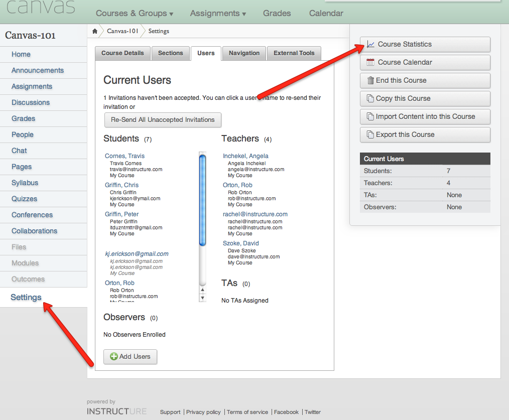The width and height of the screenshot is (509, 420).
Task: Open Settings in course sidebar
Action: point(44,297)
